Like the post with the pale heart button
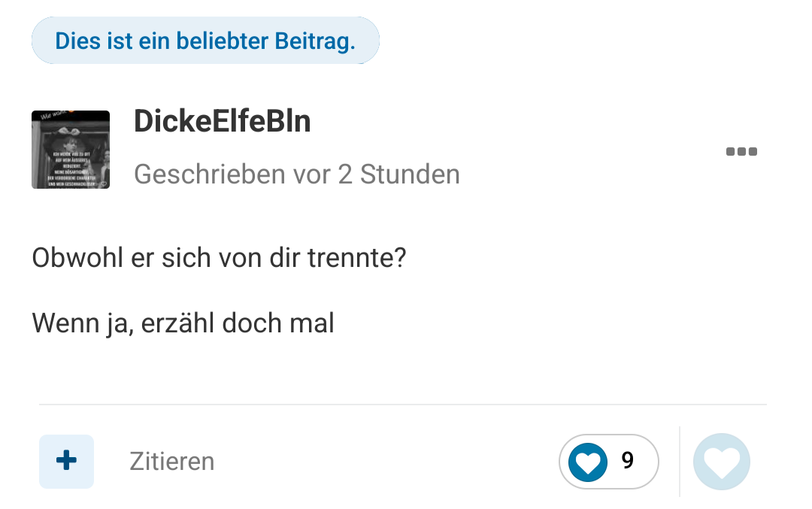This screenshot has height=509, width=812. tap(722, 462)
